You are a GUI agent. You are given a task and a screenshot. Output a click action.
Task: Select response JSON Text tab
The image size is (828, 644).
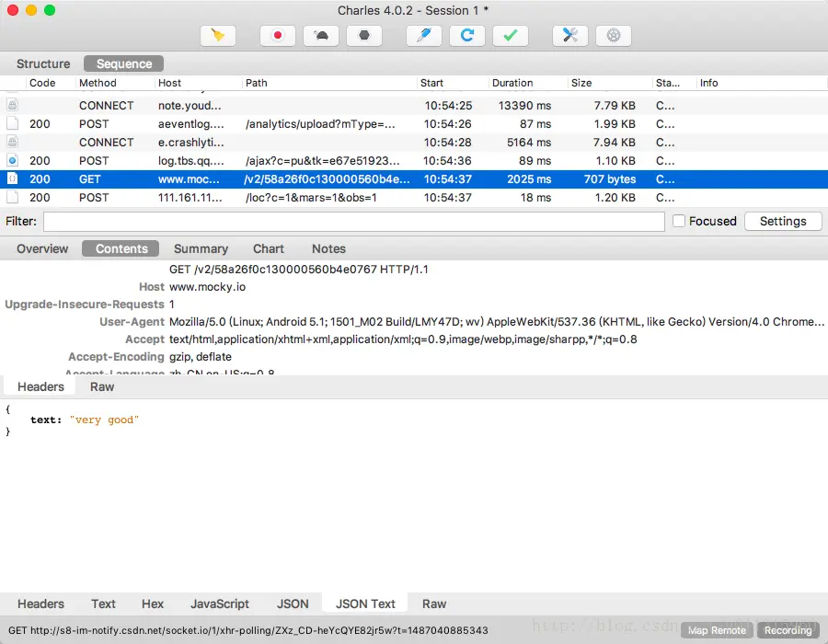pos(365,604)
